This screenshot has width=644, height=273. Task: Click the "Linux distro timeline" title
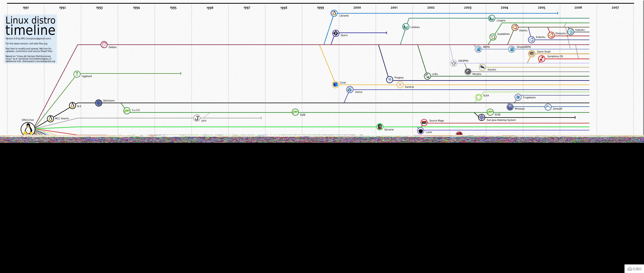pyautogui.click(x=30, y=26)
